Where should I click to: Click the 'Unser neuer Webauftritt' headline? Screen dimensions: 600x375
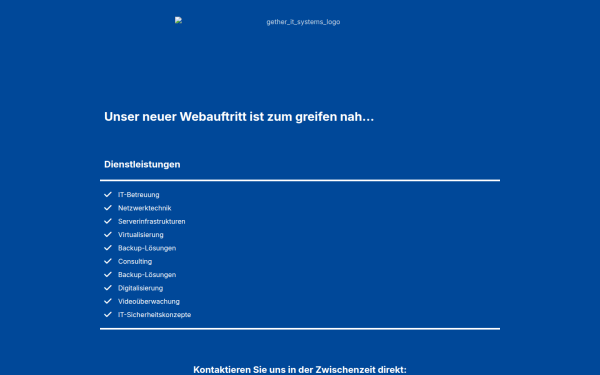click(239, 117)
